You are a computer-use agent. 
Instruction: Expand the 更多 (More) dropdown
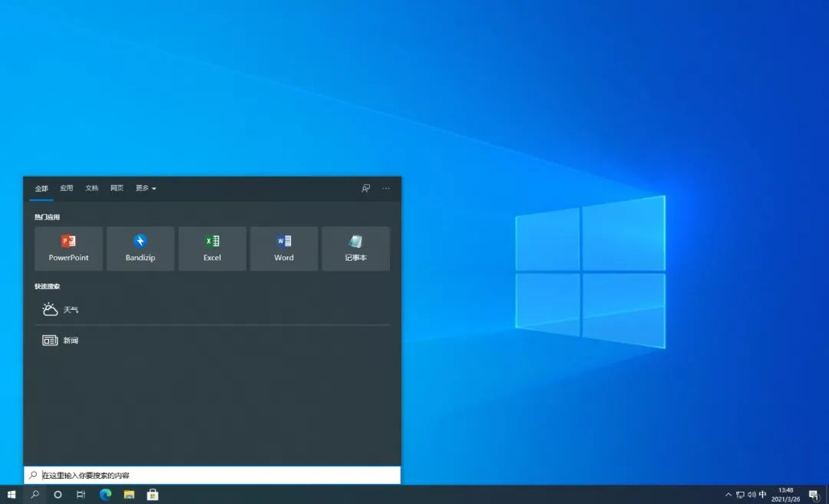146,188
